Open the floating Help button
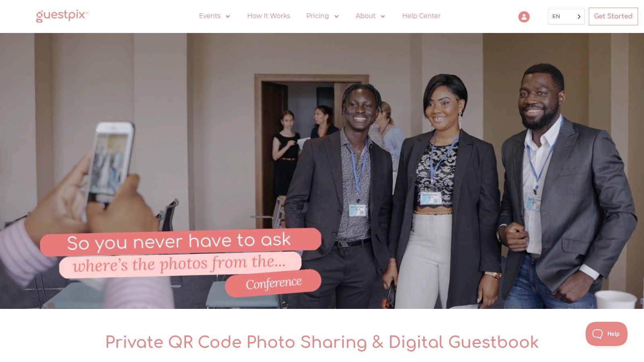The image size is (644, 362). [x=606, y=334]
